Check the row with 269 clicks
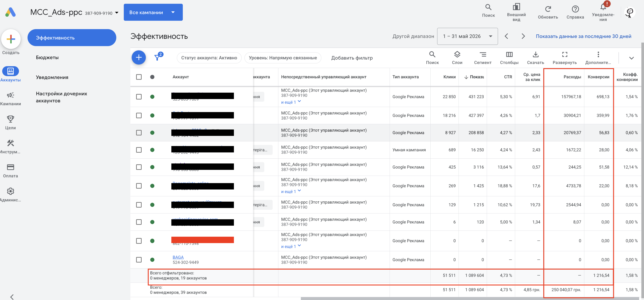Screen dimensions: 644x300 coord(139,186)
